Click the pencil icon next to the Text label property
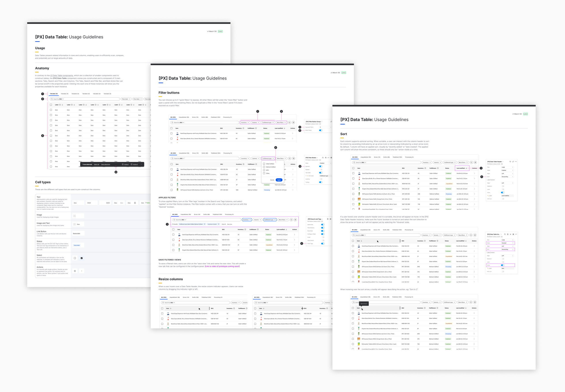This screenshot has height=392, width=565. click(x=308, y=176)
